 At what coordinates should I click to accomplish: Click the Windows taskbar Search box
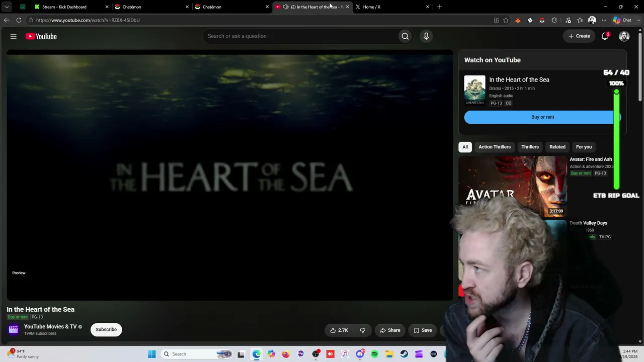tap(197, 354)
